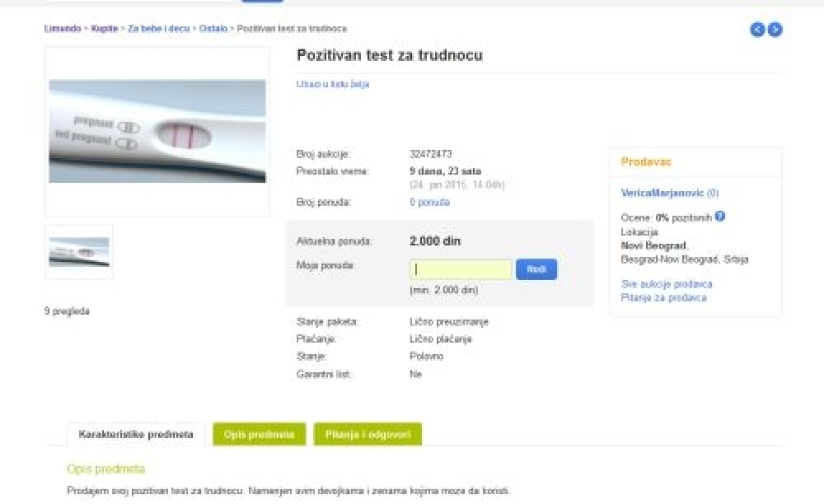Image resolution: width=824 pixels, height=504 pixels.
Task: Select the small product thumbnail
Action: [79, 251]
